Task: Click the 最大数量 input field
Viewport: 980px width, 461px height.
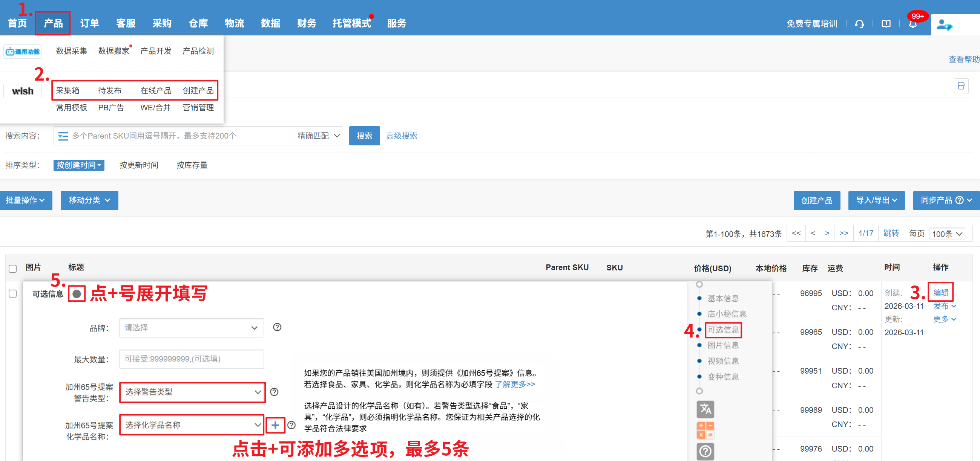Action: tap(191, 359)
